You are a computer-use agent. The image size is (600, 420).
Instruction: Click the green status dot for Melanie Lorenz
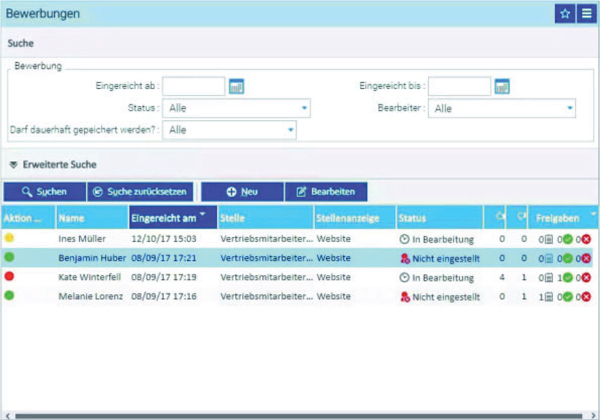(10, 295)
